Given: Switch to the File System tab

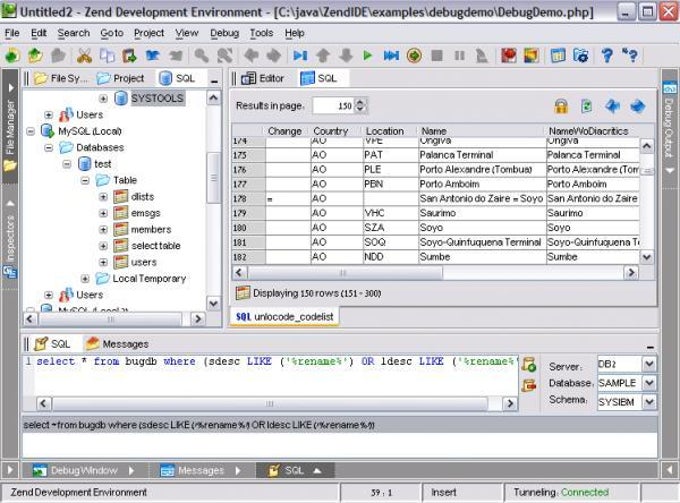Looking at the screenshot, I should (x=61, y=78).
